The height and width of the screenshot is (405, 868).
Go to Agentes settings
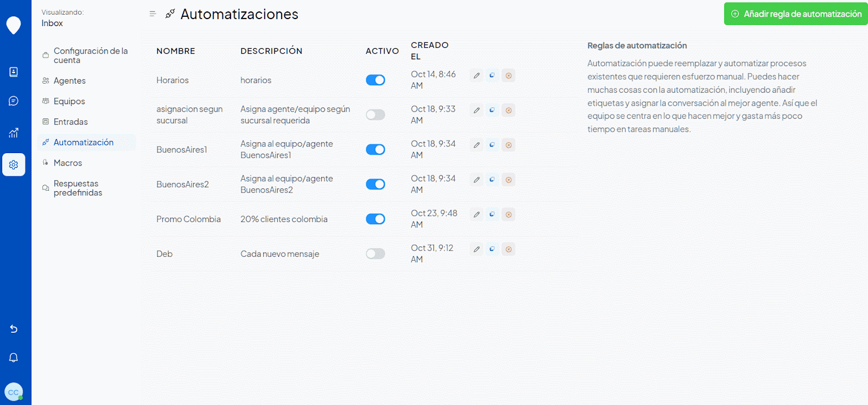(86, 80)
